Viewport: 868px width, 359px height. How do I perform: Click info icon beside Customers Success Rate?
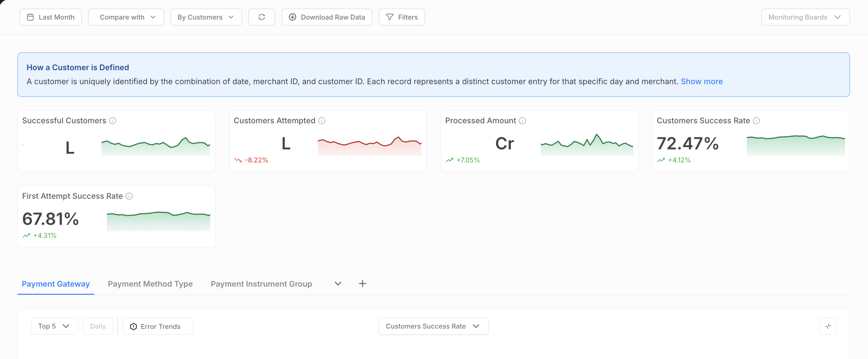click(756, 120)
